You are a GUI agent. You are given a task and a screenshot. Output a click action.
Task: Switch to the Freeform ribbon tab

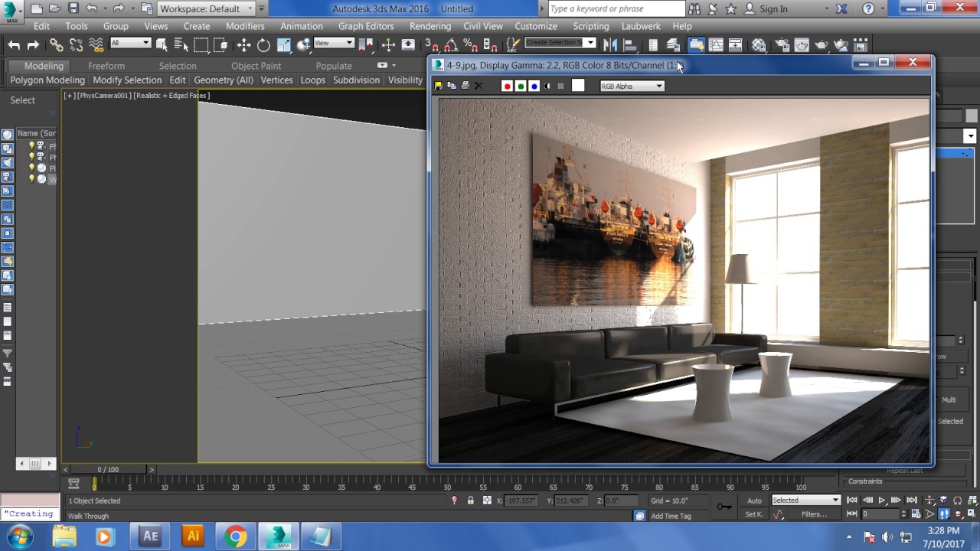(106, 66)
